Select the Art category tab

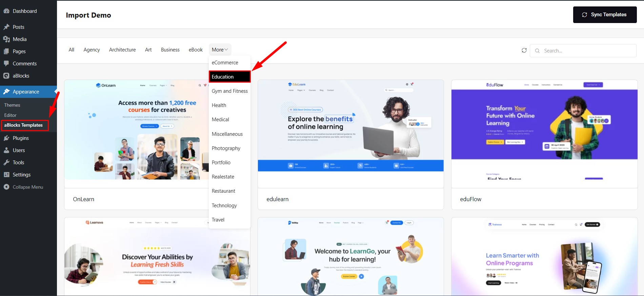click(148, 50)
